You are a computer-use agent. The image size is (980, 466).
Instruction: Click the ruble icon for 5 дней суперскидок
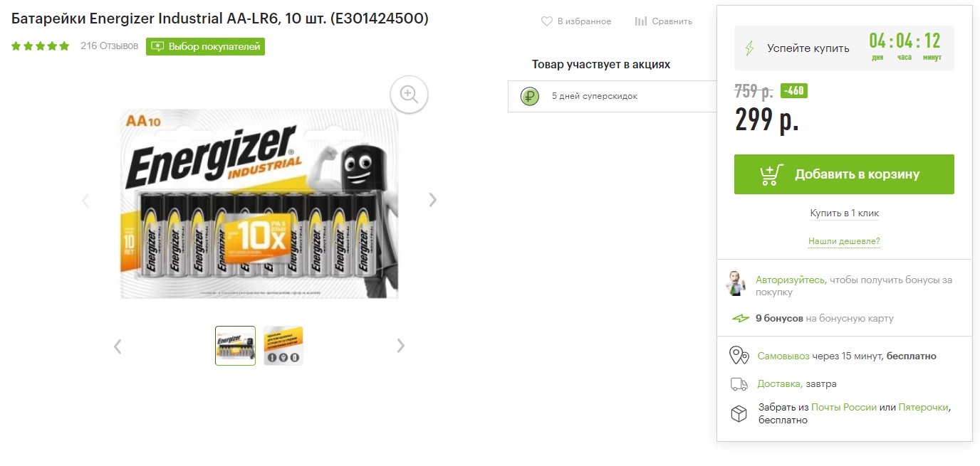click(529, 96)
